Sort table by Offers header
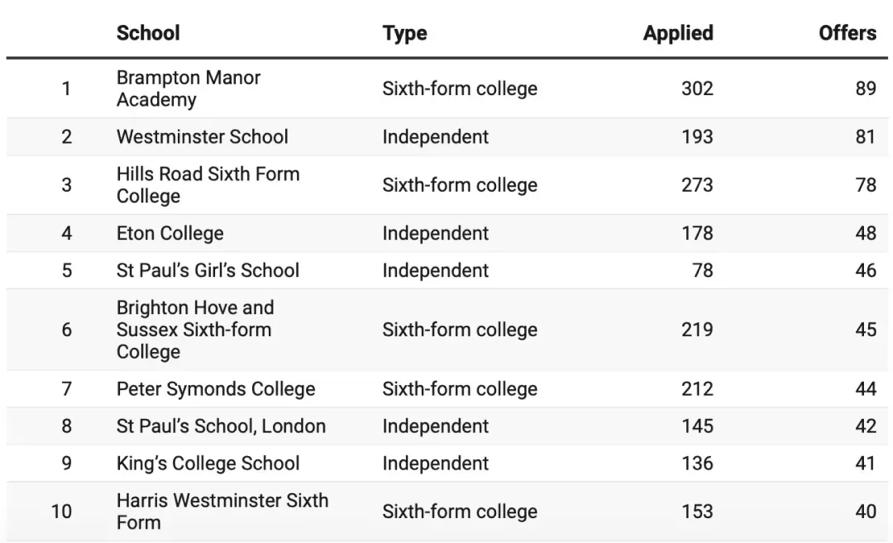Viewport: 893px width, 543px height. click(846, 33)
